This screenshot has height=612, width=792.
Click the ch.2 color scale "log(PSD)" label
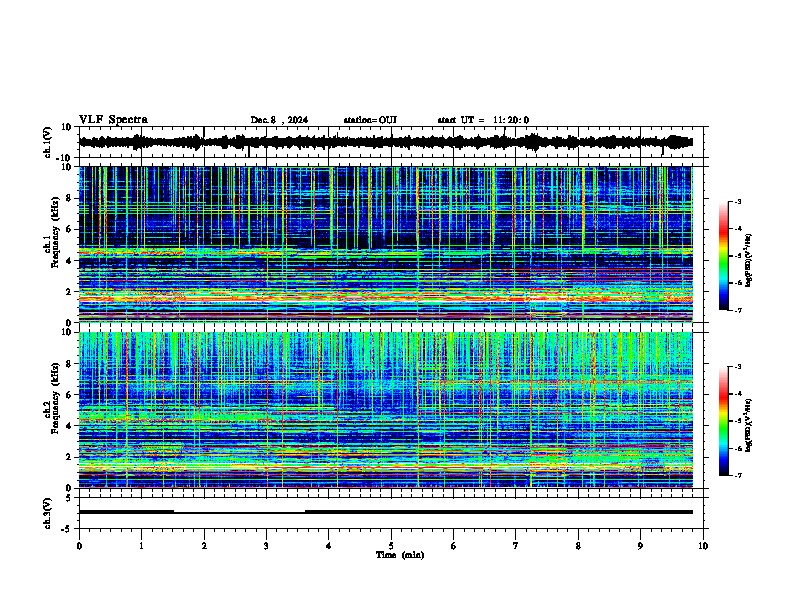click(x=749, y=425)
